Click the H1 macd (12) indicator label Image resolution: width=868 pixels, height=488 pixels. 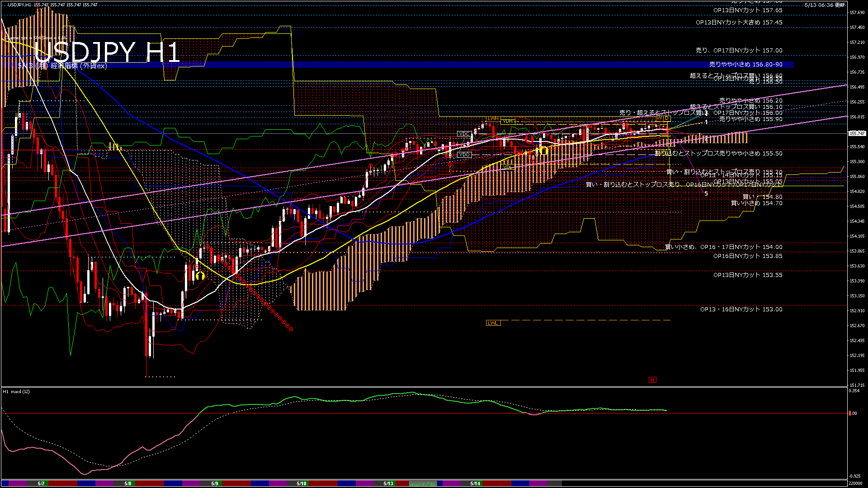point(16,392)
